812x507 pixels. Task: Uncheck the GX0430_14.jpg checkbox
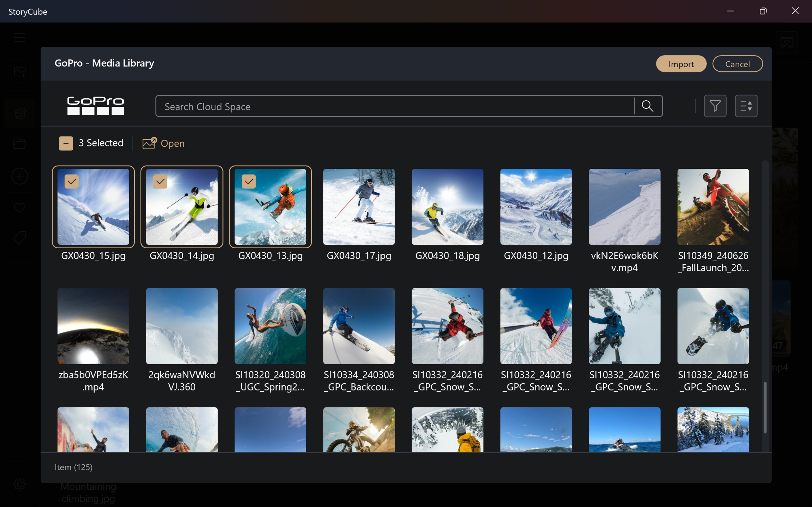pos(160,181)
